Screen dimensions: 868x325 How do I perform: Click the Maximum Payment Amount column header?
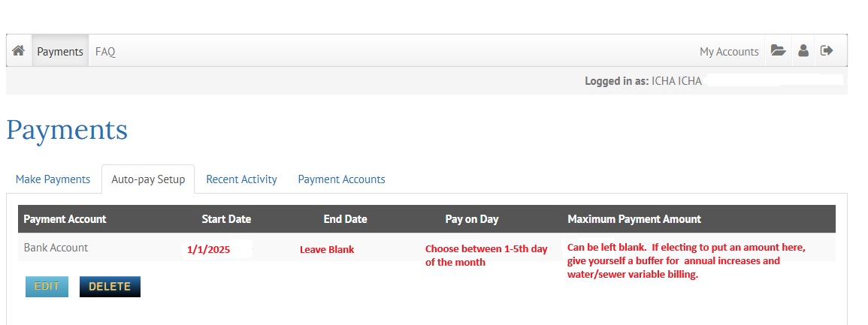[x=634, y=219]
